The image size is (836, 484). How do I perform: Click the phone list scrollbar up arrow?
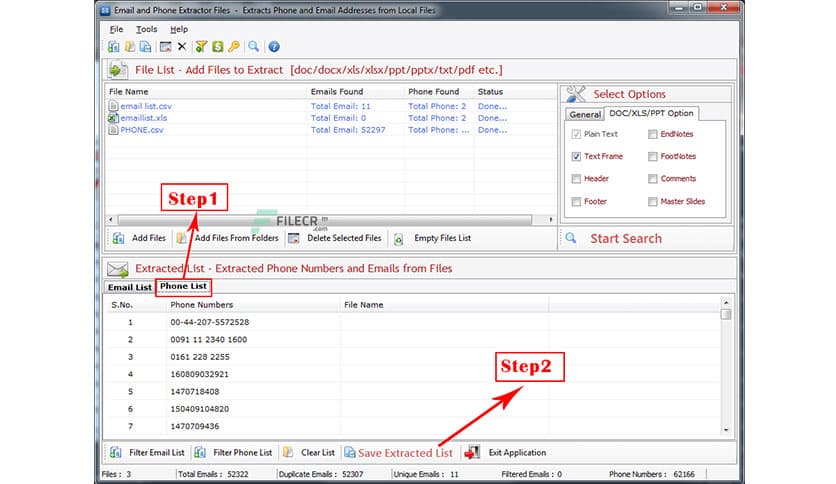[x=726, y=302]
